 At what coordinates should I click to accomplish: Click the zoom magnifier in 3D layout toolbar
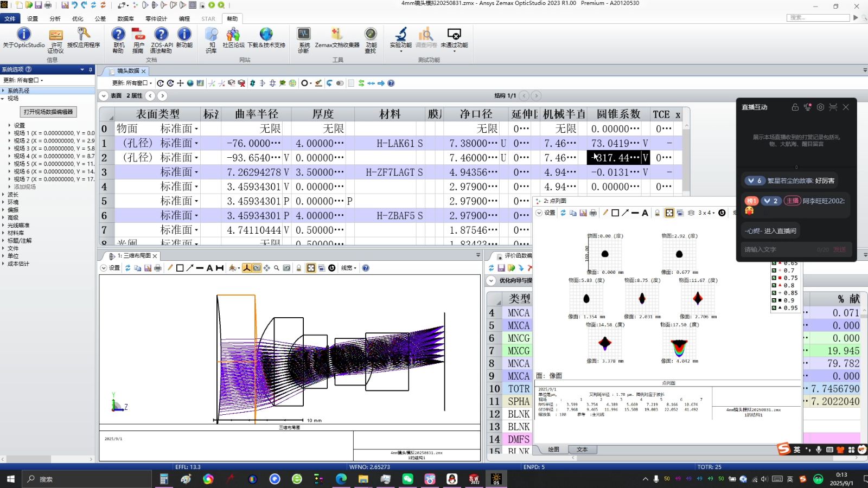(x=277, y=268)
